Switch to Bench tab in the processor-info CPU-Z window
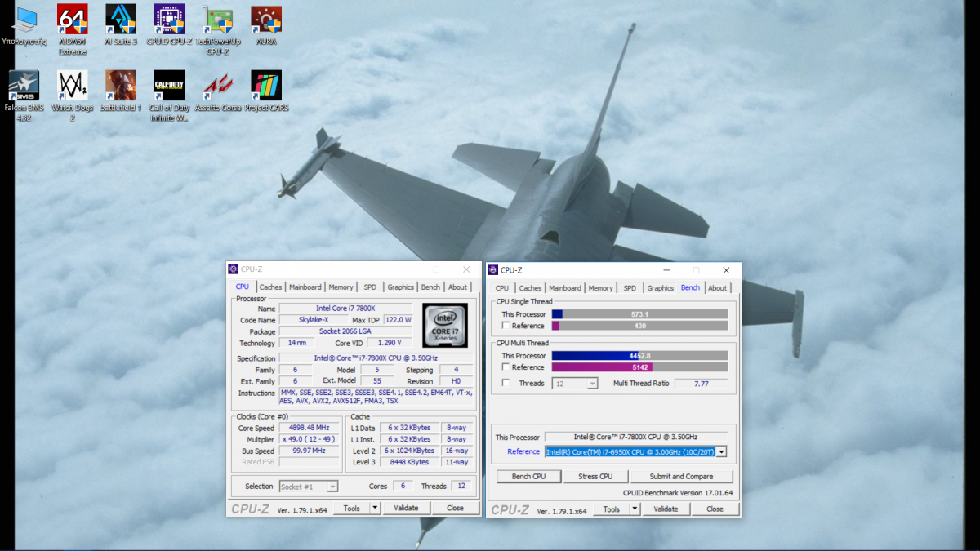The height and width of the screenshot is (551, 980). [430, 287]
